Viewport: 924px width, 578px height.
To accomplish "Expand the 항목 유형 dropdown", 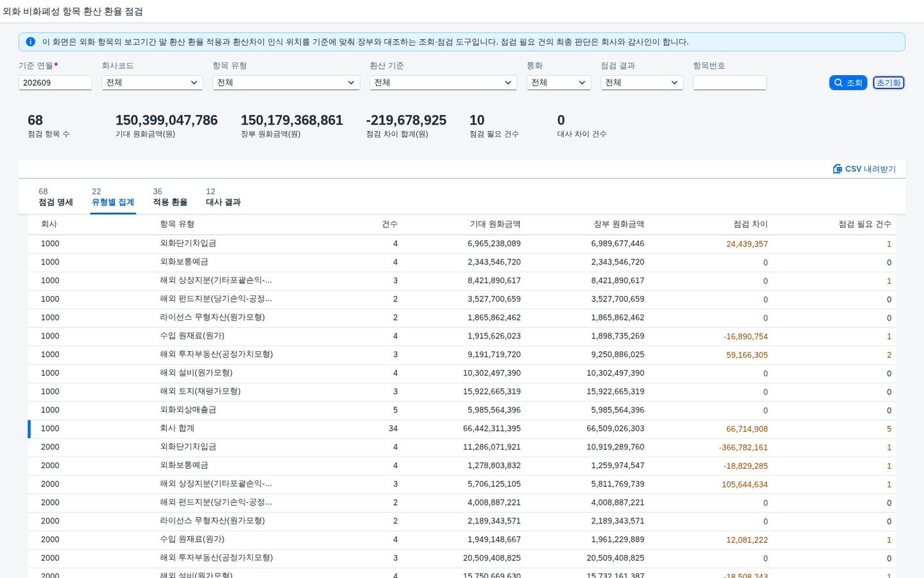I will 286,83.
